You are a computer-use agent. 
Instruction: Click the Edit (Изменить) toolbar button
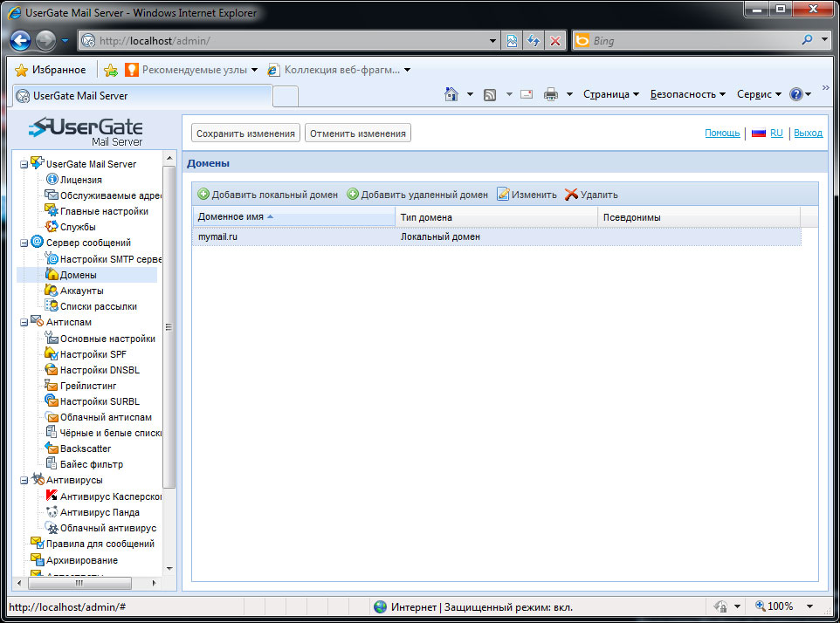pos(527,195)
